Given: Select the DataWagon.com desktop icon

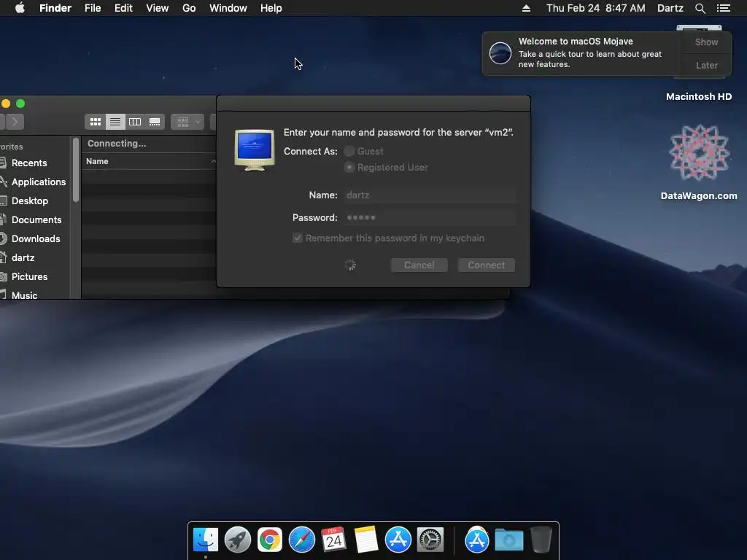Looking at the screenshot, I should [699, 153].
